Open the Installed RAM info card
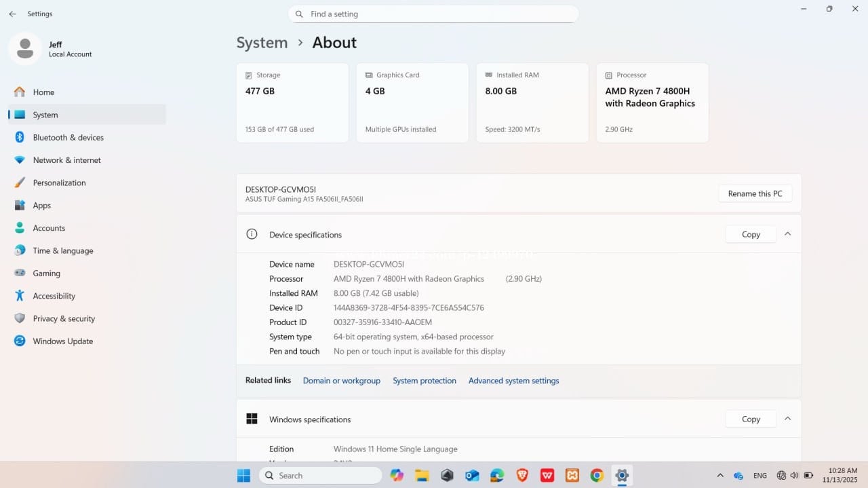This screenshot has height=488, width=868. 532,102
